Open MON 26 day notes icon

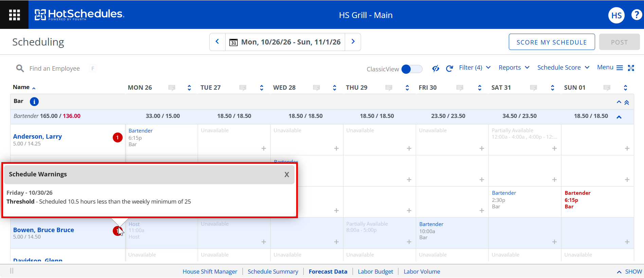pos(172,88)
